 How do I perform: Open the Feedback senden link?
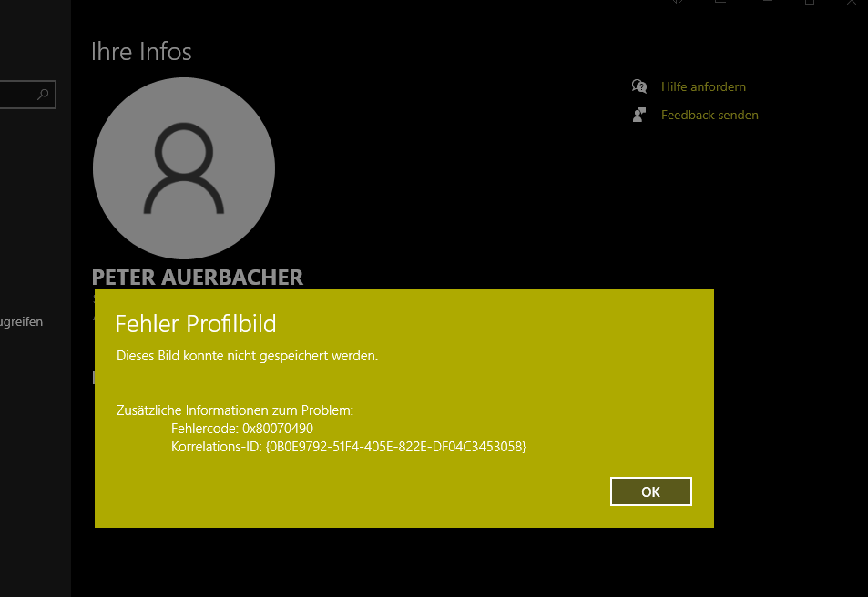pos(710,115)
